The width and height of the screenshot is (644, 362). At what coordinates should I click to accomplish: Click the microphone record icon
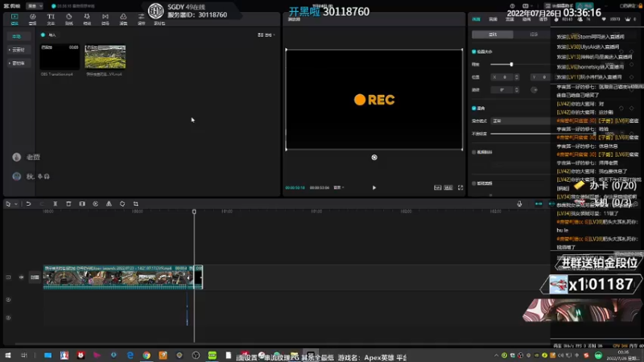pos(519,204)
